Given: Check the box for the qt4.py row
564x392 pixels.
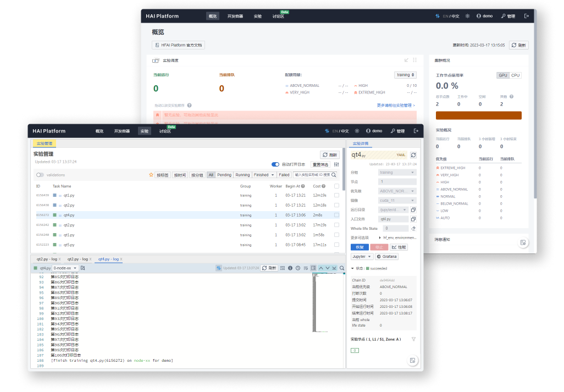Looking at the screenshot, I should (336, 215).
